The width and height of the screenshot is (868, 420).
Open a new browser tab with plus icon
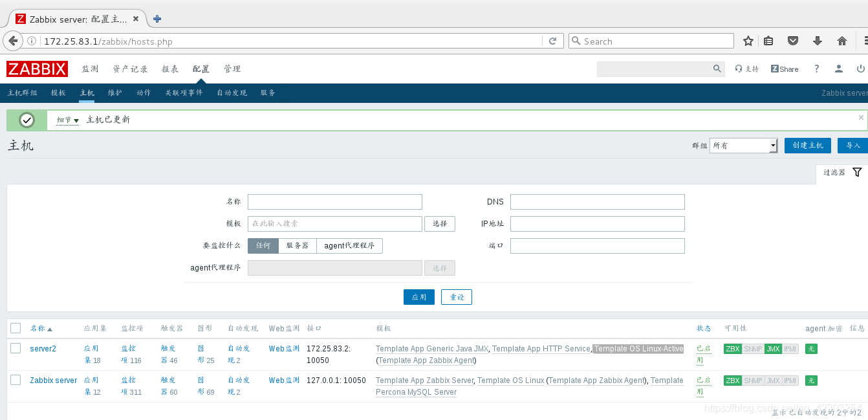157,19
